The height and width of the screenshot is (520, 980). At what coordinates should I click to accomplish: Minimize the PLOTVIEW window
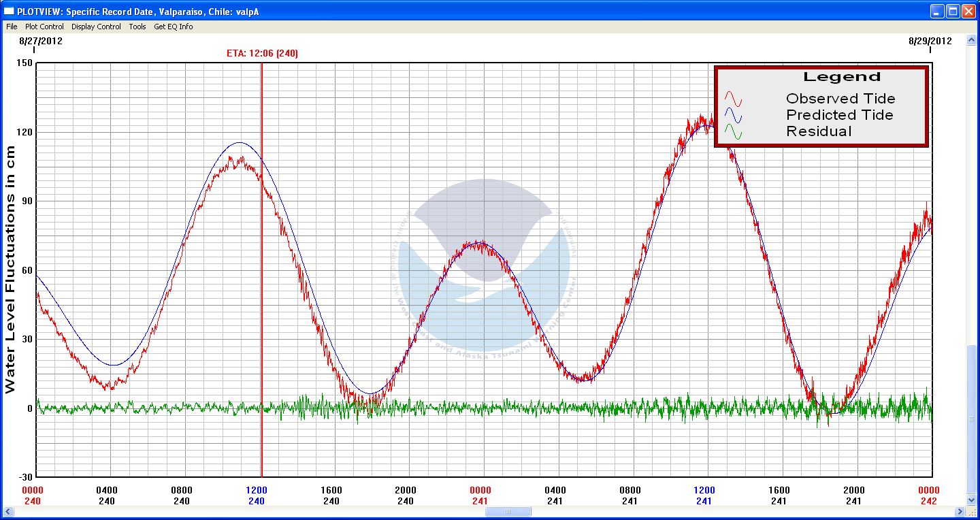click(x=938, y=11)
